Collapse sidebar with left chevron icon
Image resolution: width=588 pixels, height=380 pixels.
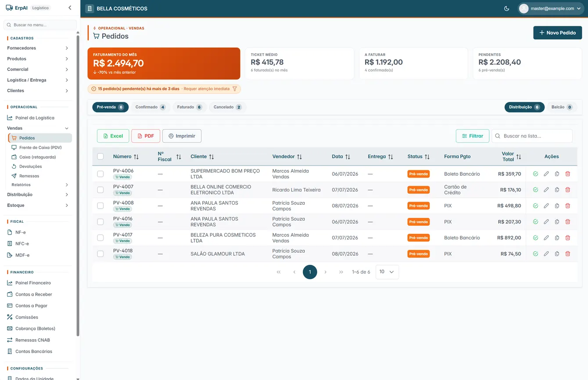pyautogui.click(x=70, y=8)
